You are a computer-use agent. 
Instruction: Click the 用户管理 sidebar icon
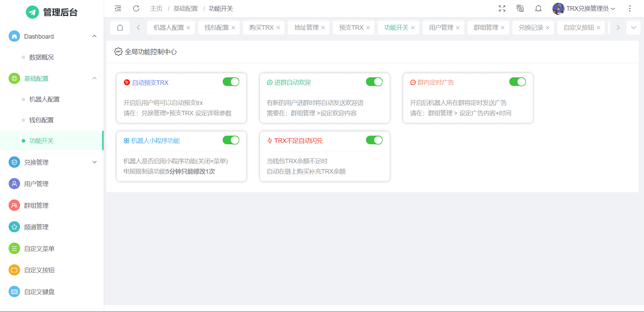click(x=14, y=184)
